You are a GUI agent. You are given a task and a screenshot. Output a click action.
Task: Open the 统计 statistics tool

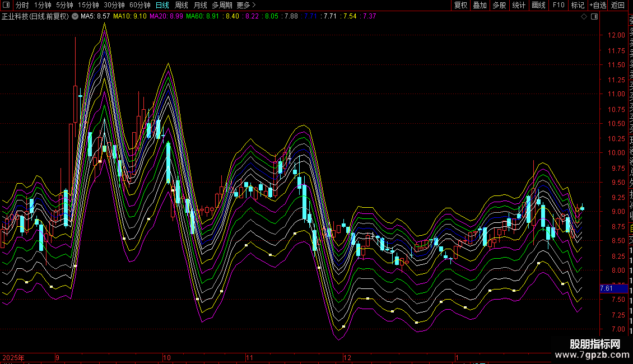(x=519, y=5)
